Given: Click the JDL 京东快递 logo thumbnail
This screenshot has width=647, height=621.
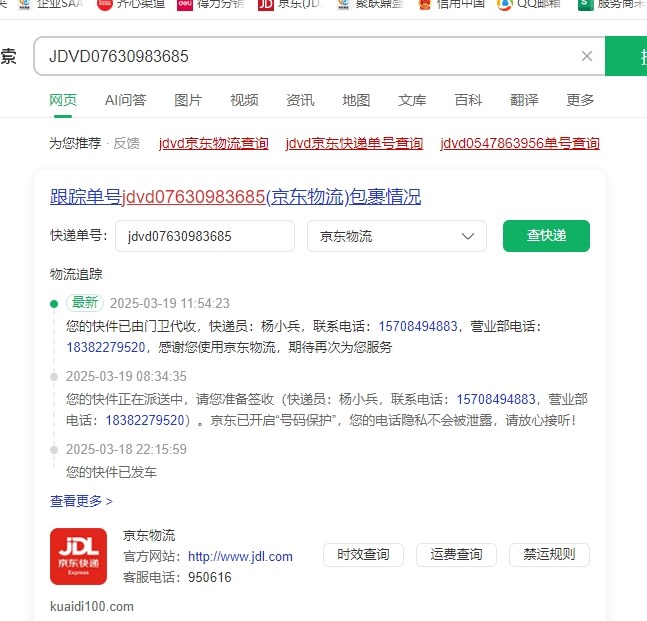Looking at the screenshot, I should click(78, 556).
